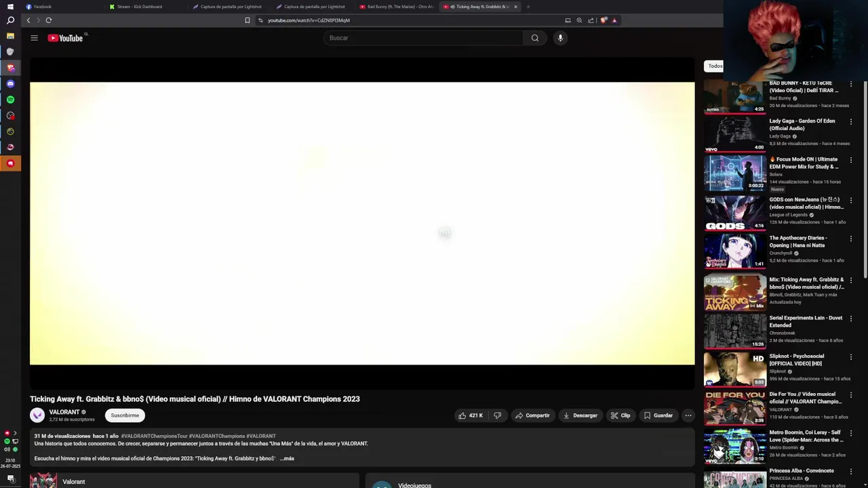Open options for Serial Experiments Lain video
The width and height of the screenshot is (868, 488).
pos(851,319)
